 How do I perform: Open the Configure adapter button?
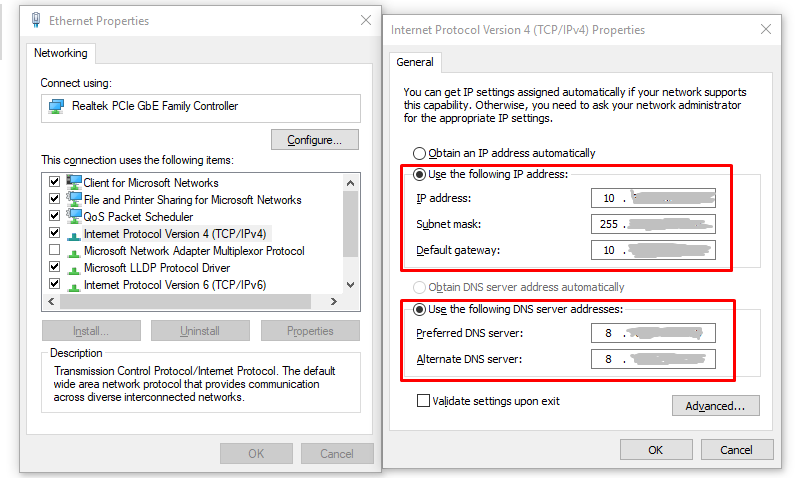pos(315,140)
